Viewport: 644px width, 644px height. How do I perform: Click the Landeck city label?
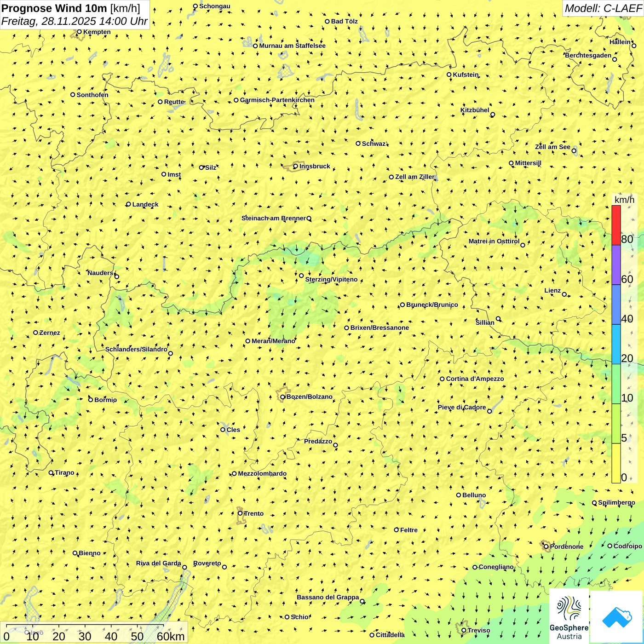click(145, 204)
